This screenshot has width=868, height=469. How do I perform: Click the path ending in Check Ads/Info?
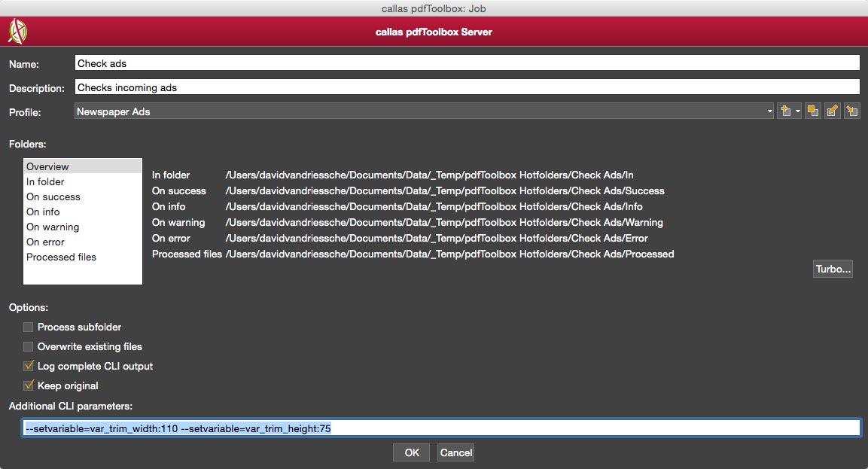click(x=434, y=206)
